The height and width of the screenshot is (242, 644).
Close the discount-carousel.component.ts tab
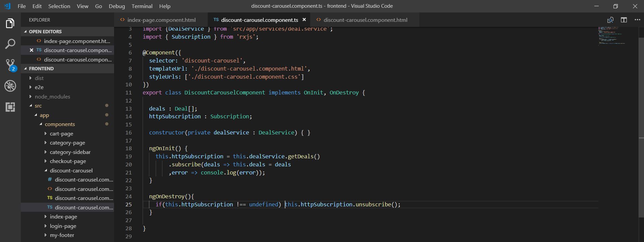[304, 19]
